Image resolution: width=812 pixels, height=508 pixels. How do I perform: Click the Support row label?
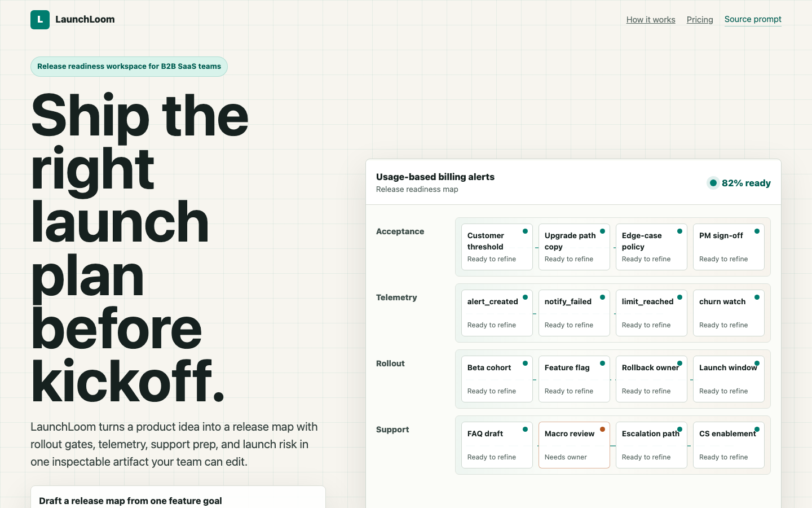tap(392, 430)
